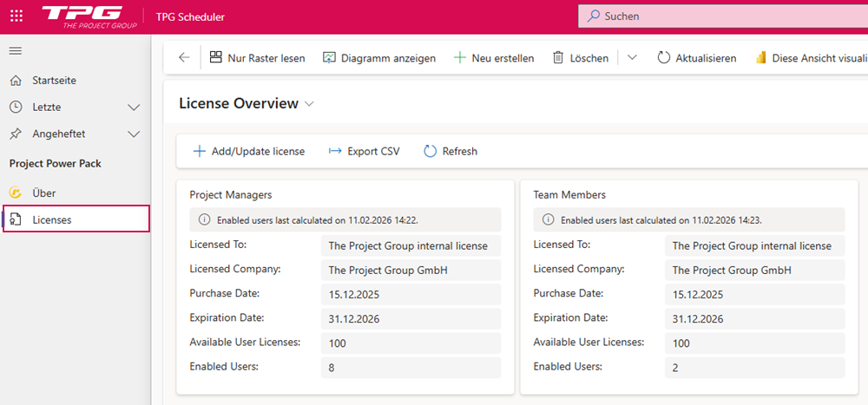This screenshot has width=868, height=405.
Task: Click the Nur Raster lesen grid icon
Action: (x=215, y=58)
